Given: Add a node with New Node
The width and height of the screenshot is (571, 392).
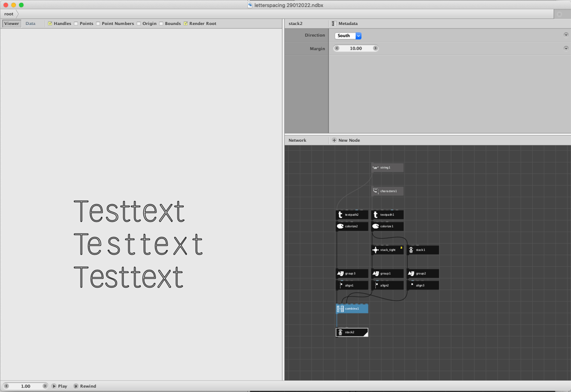Looking at the screenshot, I should 346,140.
